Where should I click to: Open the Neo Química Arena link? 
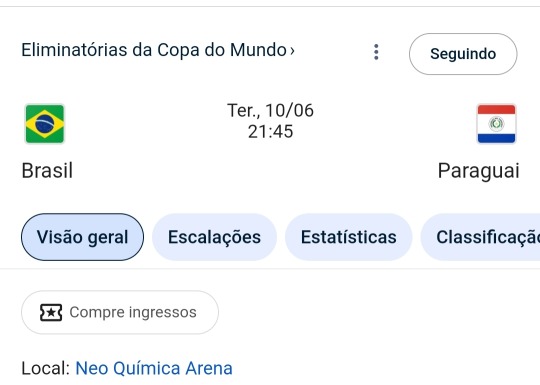(x=154, y=368)
